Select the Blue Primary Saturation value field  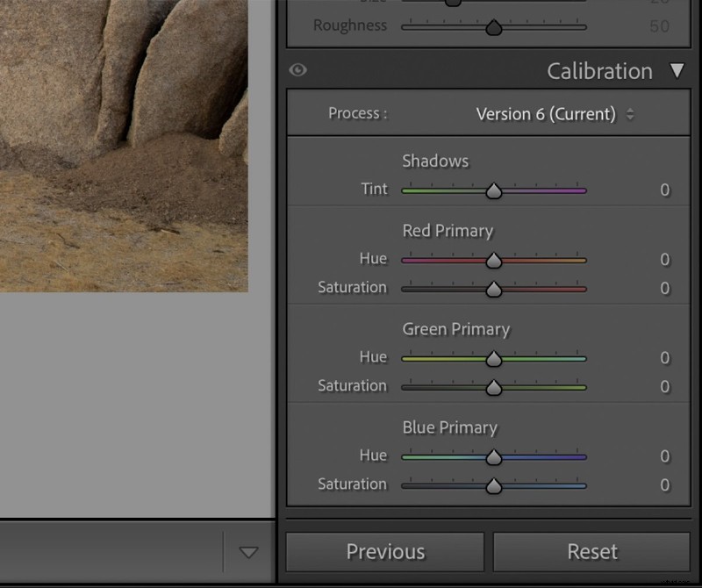coord(664,485)
